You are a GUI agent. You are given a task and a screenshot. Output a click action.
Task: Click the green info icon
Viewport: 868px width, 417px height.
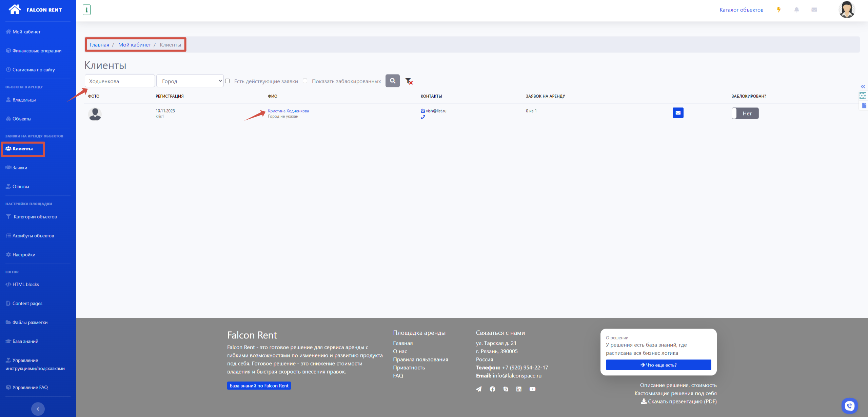(x=86, y=10)
